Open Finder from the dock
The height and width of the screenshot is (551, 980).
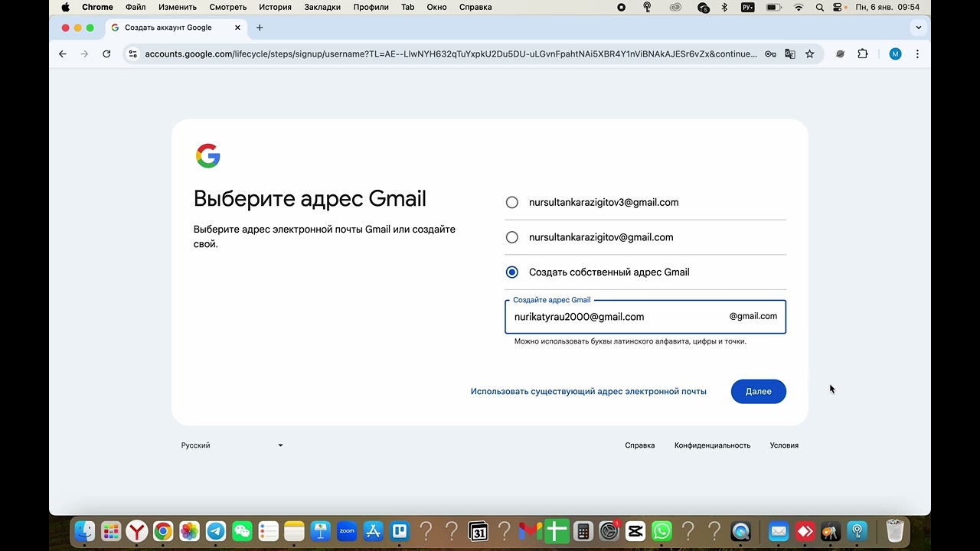(85, 530)
